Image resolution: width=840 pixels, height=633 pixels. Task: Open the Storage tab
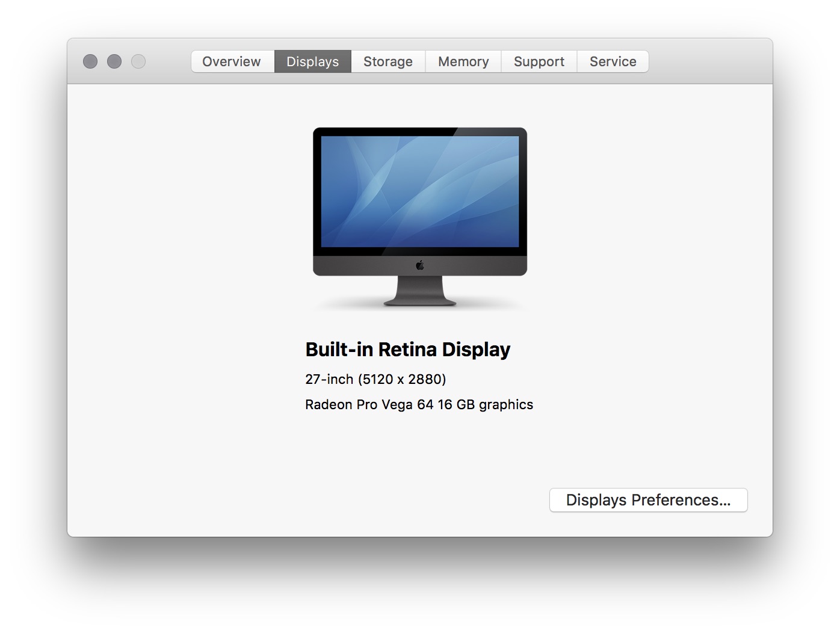(x=388, y=61)
